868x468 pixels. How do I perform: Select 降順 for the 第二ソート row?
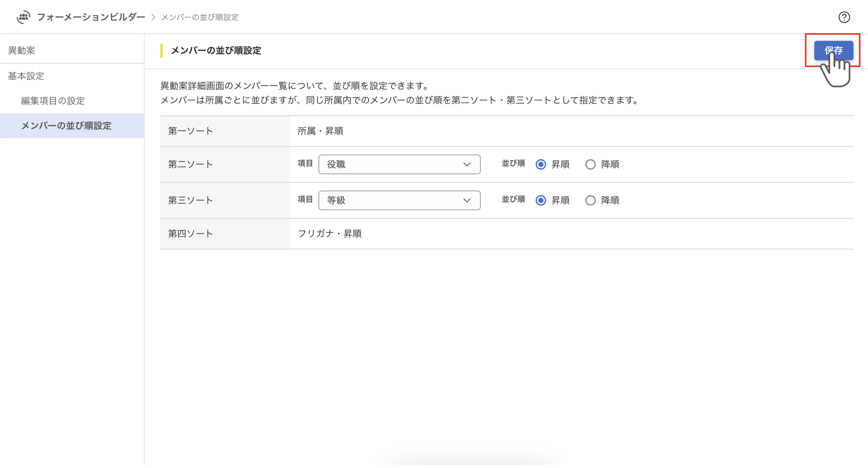[x=590, y=165]
